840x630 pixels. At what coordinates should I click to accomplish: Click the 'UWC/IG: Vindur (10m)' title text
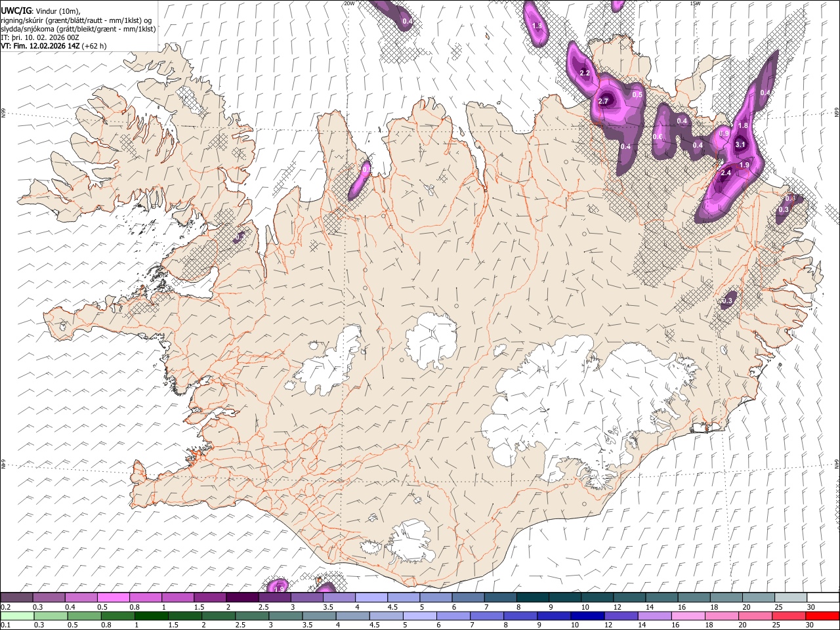click(x=41, y=10)
